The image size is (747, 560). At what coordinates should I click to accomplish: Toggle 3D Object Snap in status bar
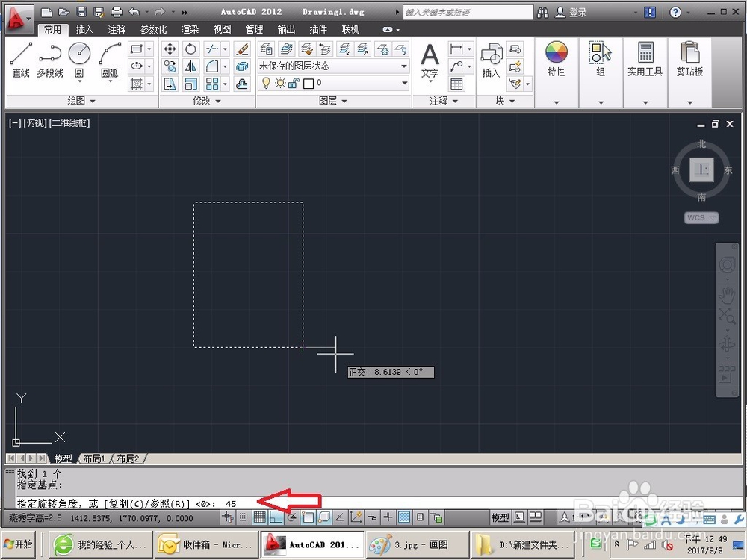[x=324, y=517]
